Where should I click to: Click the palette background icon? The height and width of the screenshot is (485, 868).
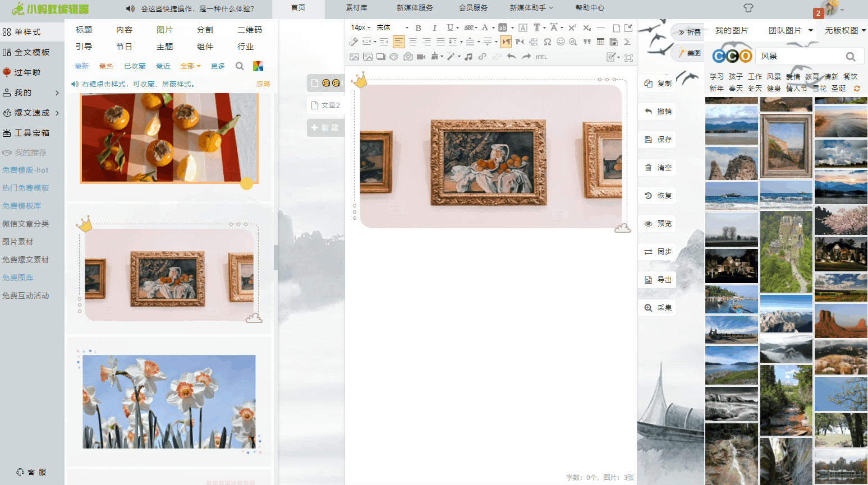tap(394, 57)
